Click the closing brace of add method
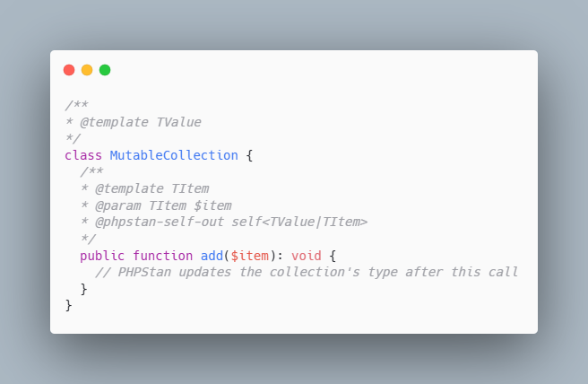Image resolution: width=588 pixels, height=384 pixels. 83,289
